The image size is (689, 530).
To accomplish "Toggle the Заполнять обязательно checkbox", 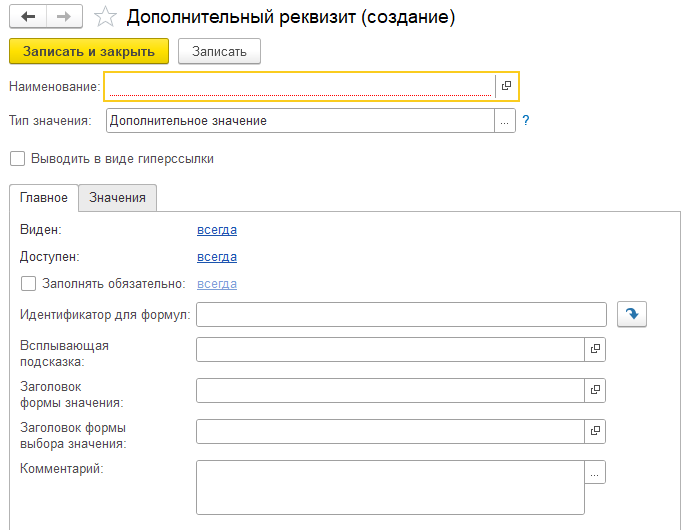I will [x=28, y=284].
